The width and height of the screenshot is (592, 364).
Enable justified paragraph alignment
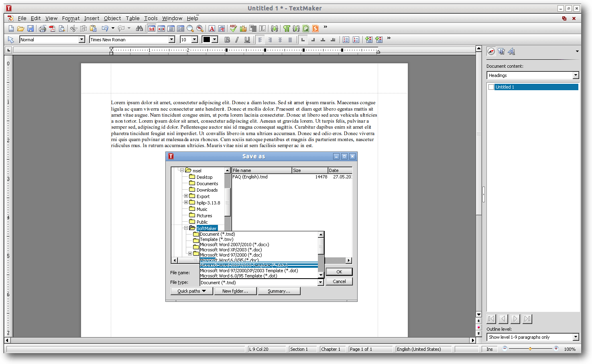pos(290,40)
